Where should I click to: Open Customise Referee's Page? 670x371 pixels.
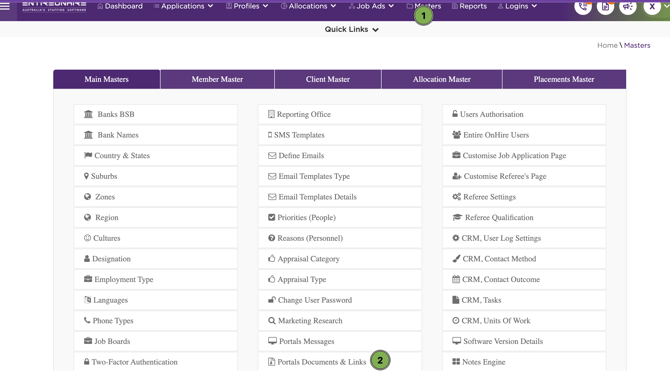(524, 176)
